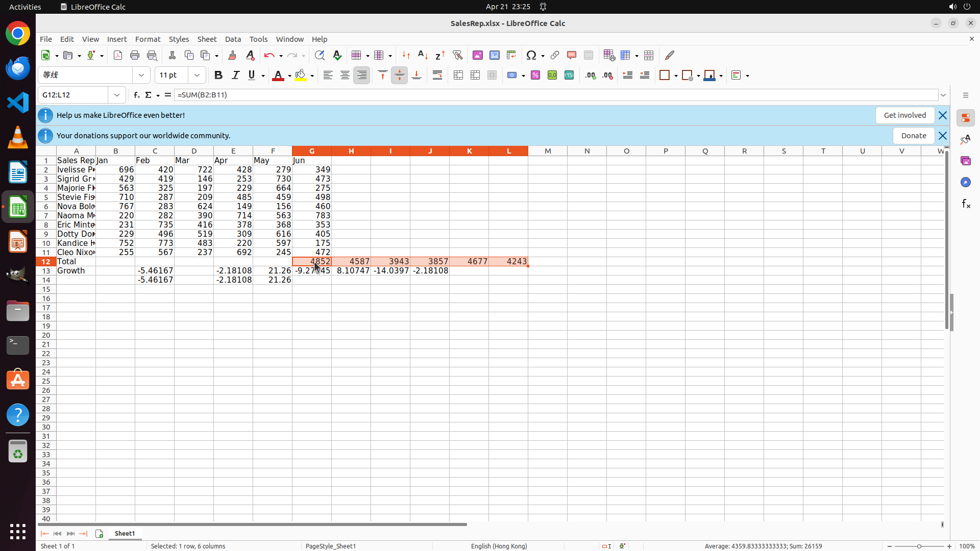Screen dimensions: 980x551
Task: Click the Export as PDF icon
Action: [x=117, y=55]
